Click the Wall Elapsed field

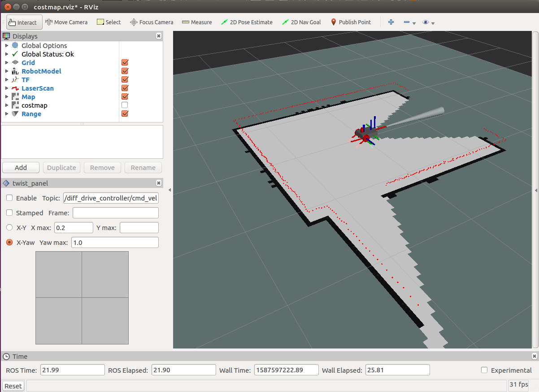[x=397, y=370]
